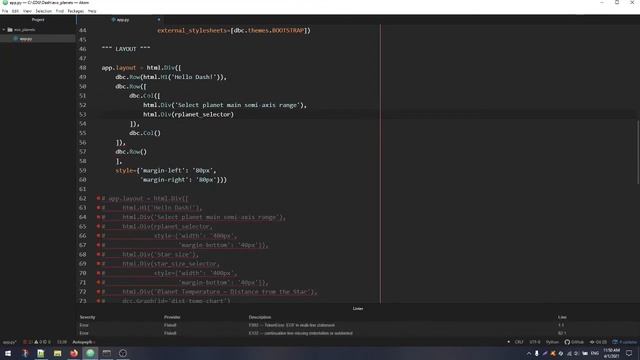This screenshot has width=640, height=360.
Task: Sort linter list by Provider column
Action: pos(172,317)
